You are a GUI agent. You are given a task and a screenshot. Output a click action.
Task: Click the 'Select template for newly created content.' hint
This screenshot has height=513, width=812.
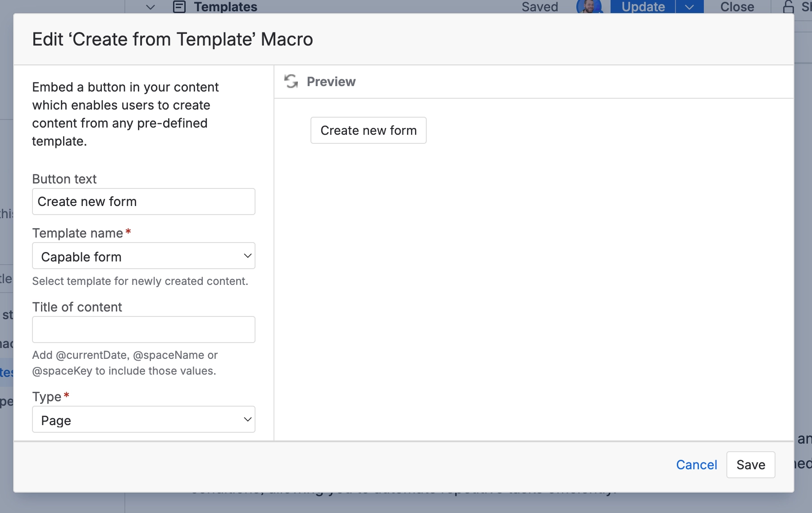point(140,281)
